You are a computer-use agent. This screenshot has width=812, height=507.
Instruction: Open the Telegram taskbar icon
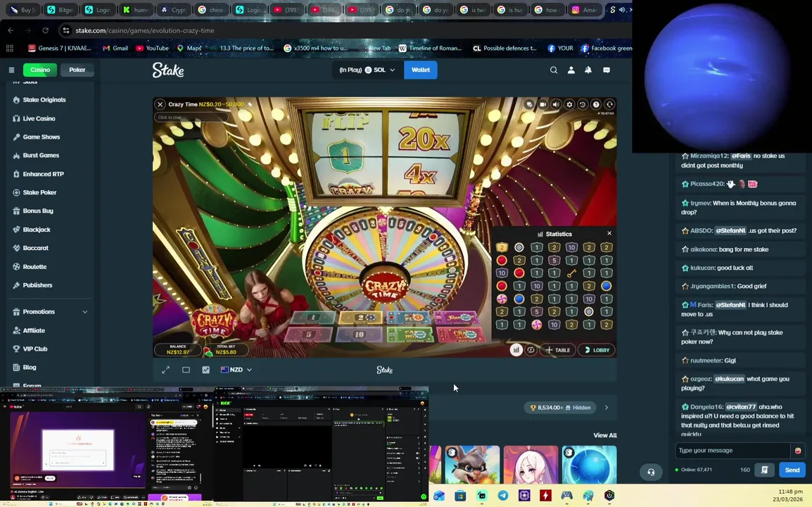click(x=503, y=496)
